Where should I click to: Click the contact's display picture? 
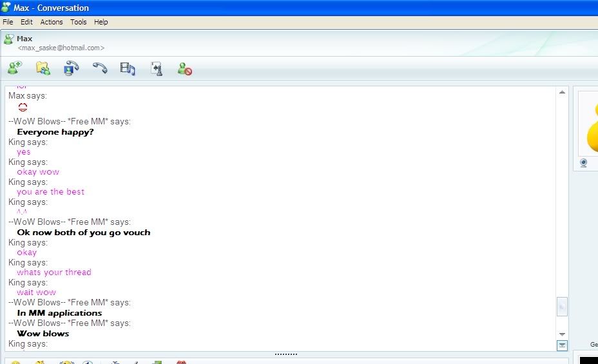588,123
